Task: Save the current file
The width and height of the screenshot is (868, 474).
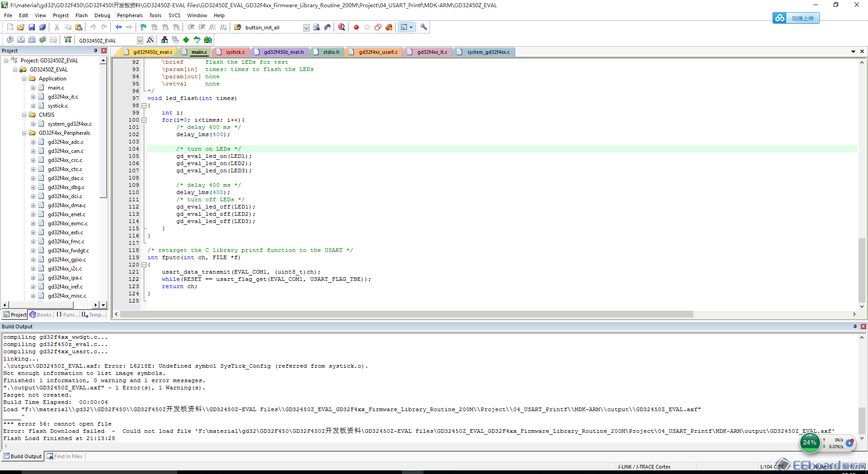Action: click(32, 27)
